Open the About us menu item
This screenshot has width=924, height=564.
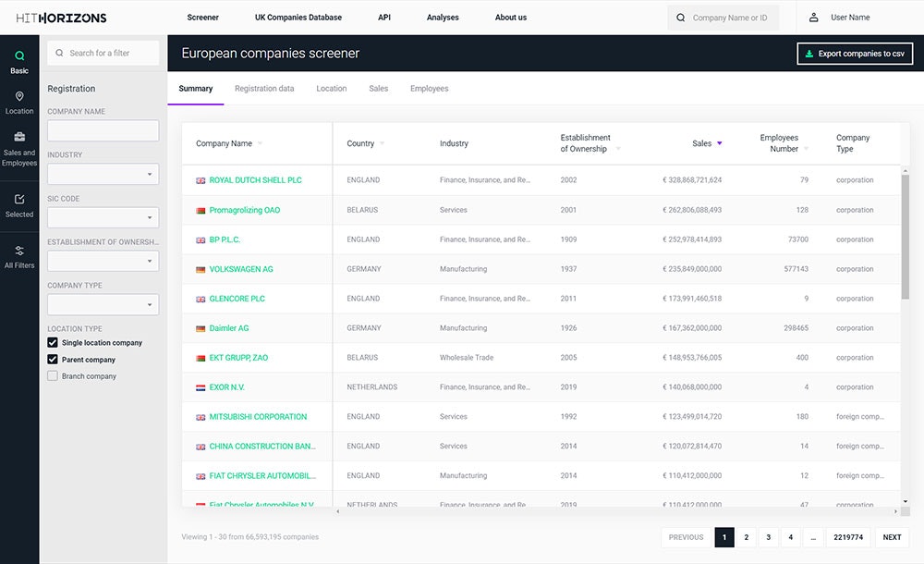pos(511,18)
